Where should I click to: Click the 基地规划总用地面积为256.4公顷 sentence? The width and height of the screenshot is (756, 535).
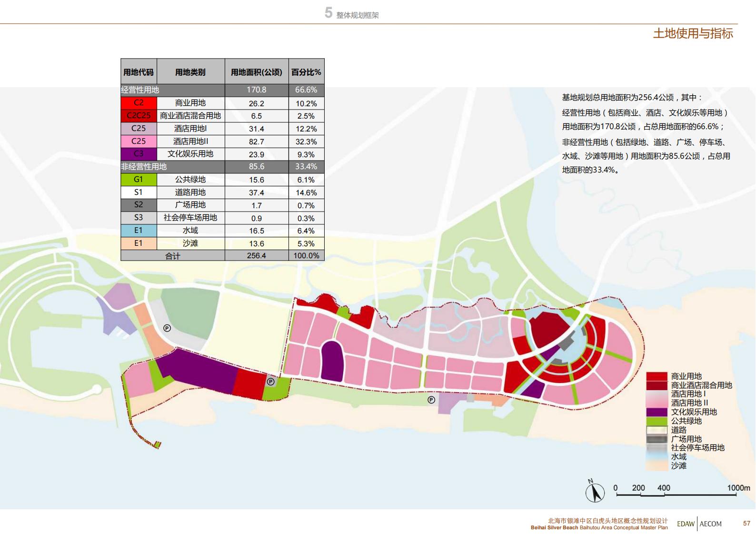click(632, 98)
